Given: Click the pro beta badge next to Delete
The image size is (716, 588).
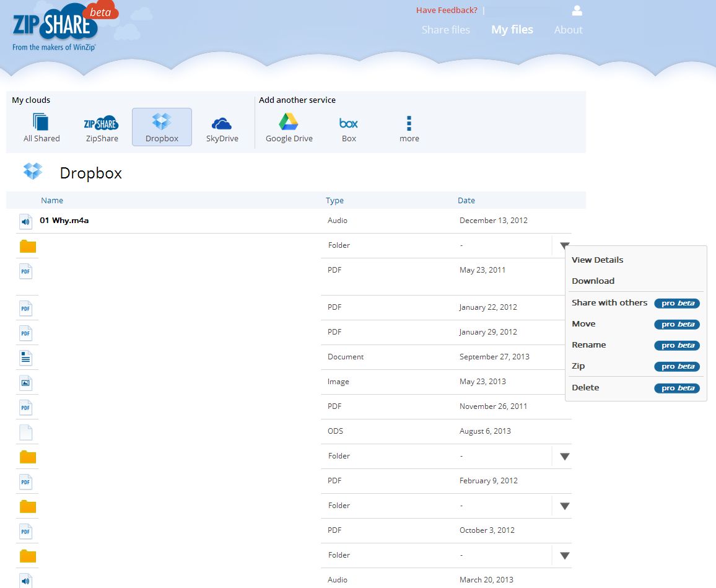Looking at the screenshot, I should tap(677, 388).
